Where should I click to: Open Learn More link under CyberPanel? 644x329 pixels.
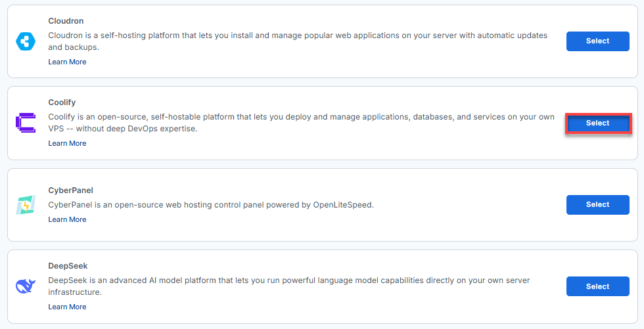(x=67, y=219)
